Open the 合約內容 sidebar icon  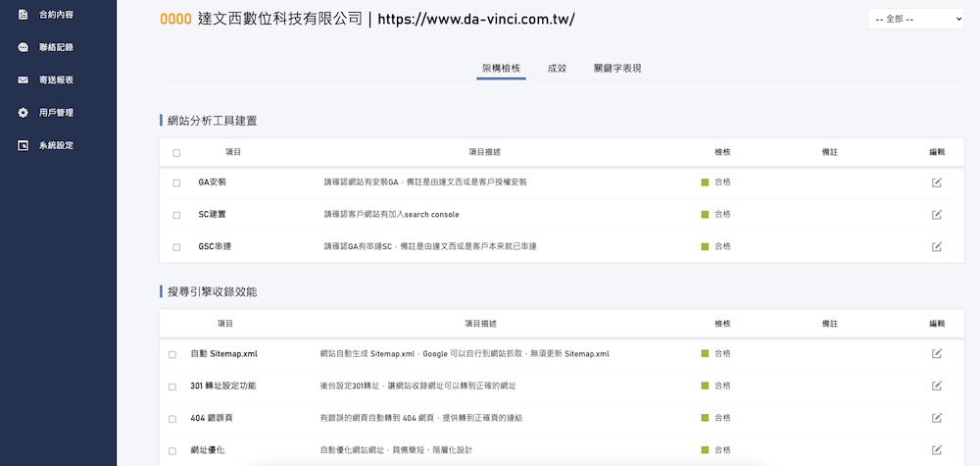24,15
